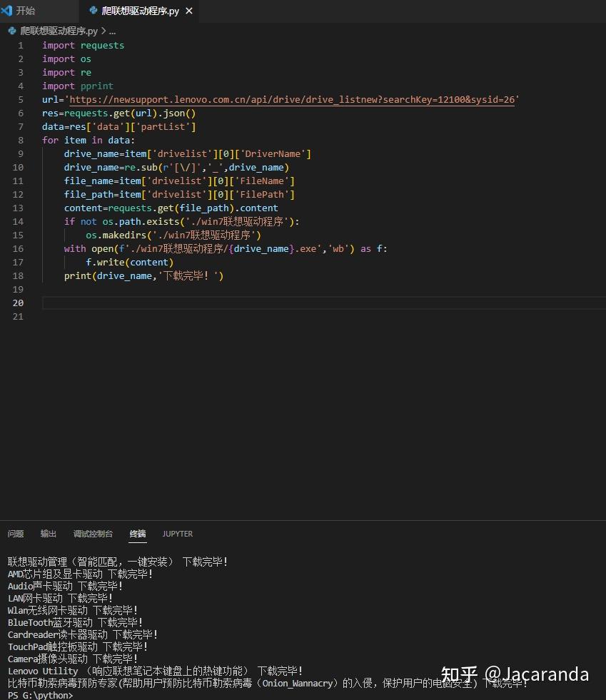Click 'with open' statement on line 16
Image resolution: width=606 pixels, height=700 pixels.
tap(226, 248)
